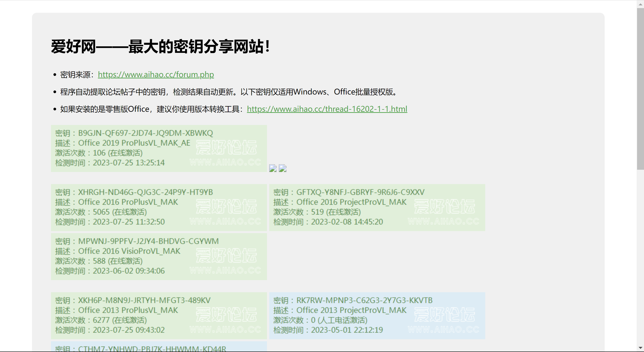Click detection time 2023-06-02 09:34:06
This screenshot has height=352, width=644.
(x=129, y=271)
